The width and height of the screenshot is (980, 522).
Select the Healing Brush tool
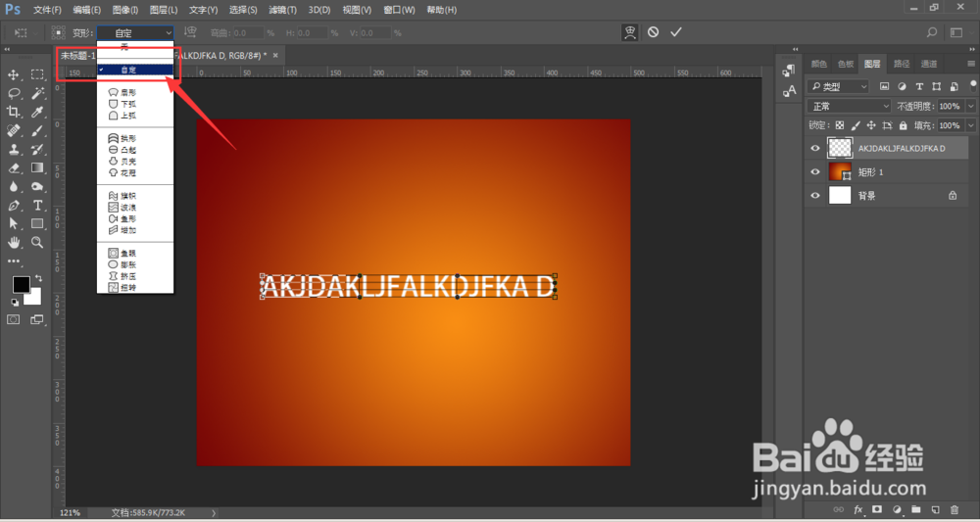[x=13, y=130]
